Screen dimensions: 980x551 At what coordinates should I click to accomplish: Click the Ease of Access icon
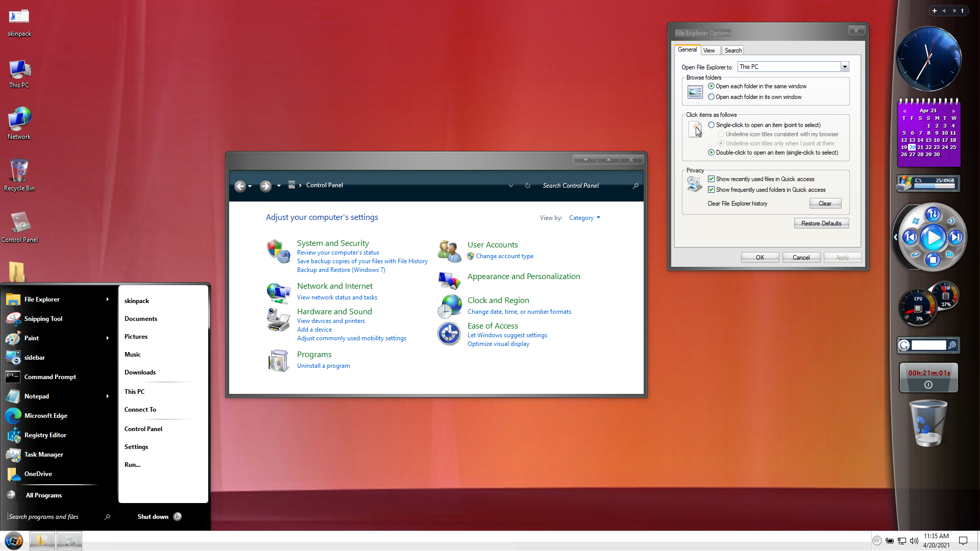point(449,334)
